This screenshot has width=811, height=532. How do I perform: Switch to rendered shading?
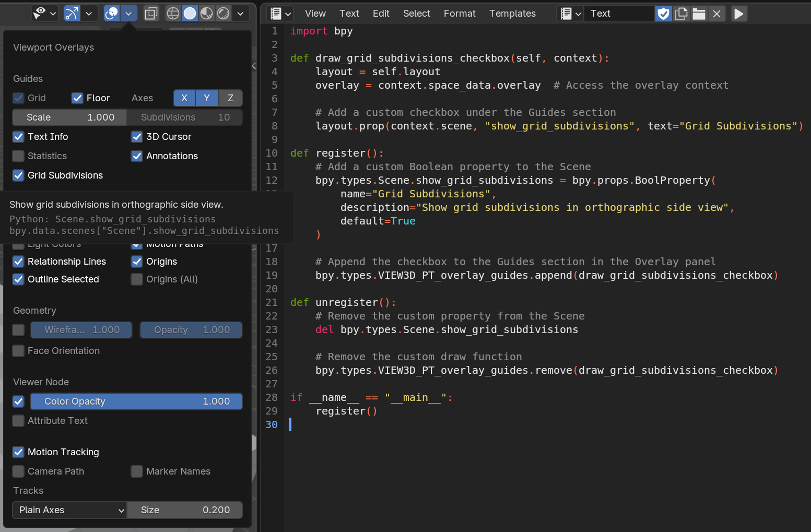224,13
